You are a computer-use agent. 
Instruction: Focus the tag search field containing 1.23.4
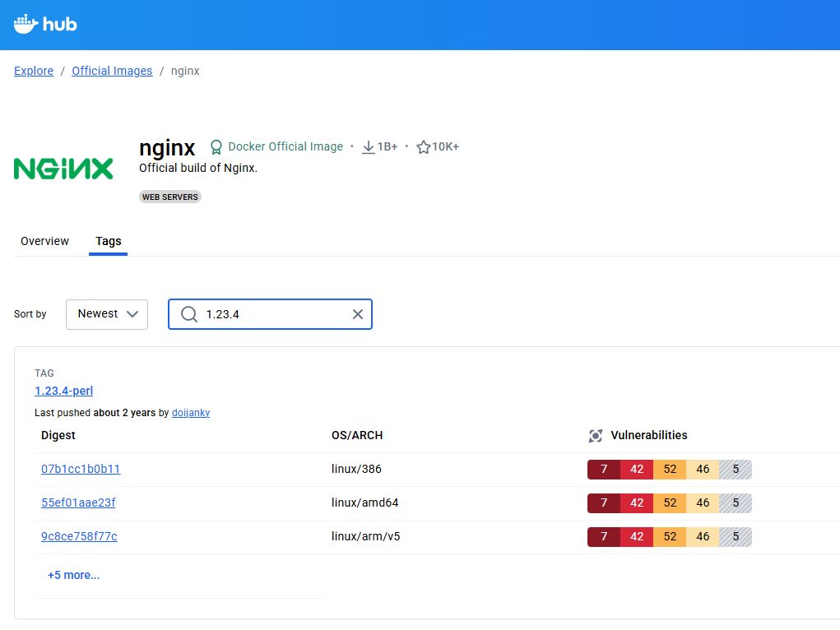coord(270,314)
